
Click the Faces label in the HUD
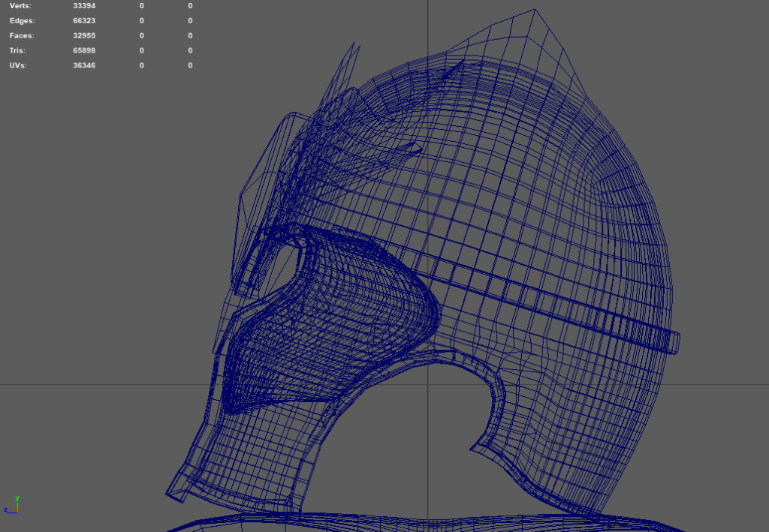tap(22, 36)
